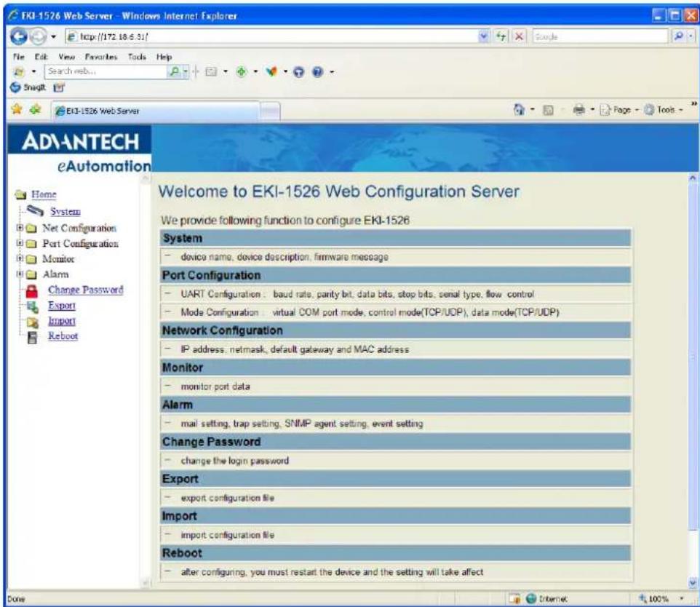The height and width of the screenshot is (607, 700).
Task: Click the Export icon in the sidebar
Action: [32, 306]
